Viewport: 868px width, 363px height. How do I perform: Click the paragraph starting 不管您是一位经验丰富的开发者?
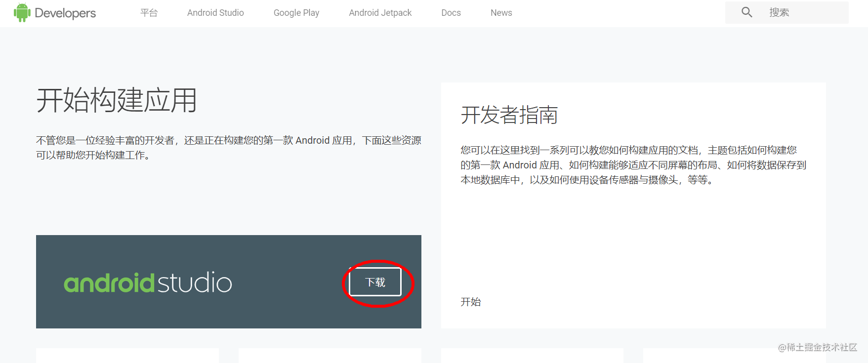tap(229, 148)
